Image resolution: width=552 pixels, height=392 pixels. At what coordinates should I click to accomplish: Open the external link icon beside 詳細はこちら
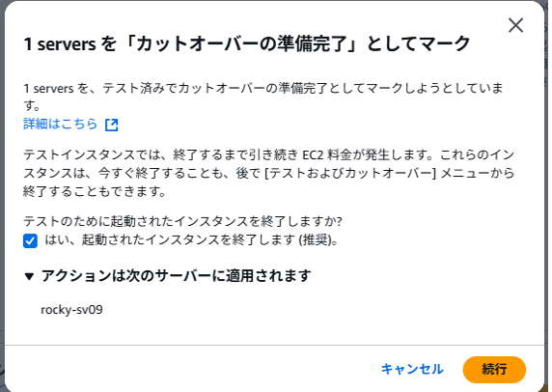tap(112, 125)
